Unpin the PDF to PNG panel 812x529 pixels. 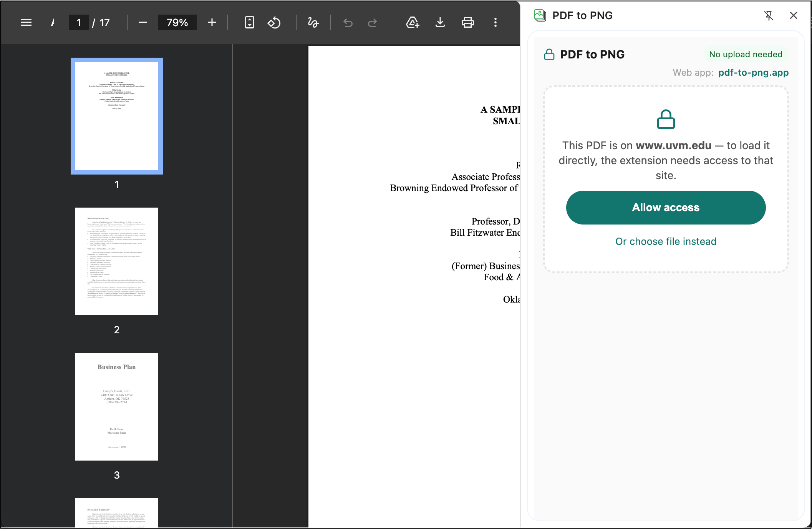coord(769,16)
